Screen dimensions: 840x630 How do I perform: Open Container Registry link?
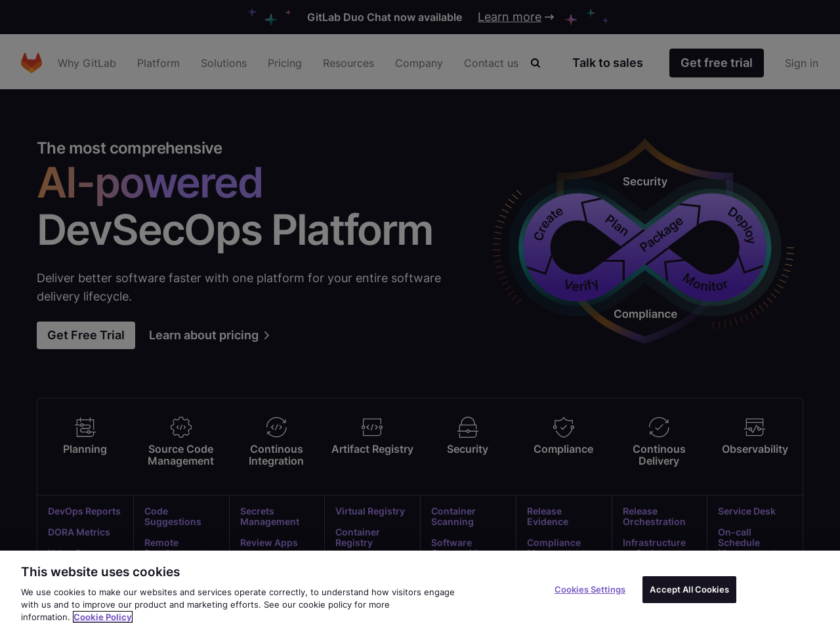pos(358,537)
